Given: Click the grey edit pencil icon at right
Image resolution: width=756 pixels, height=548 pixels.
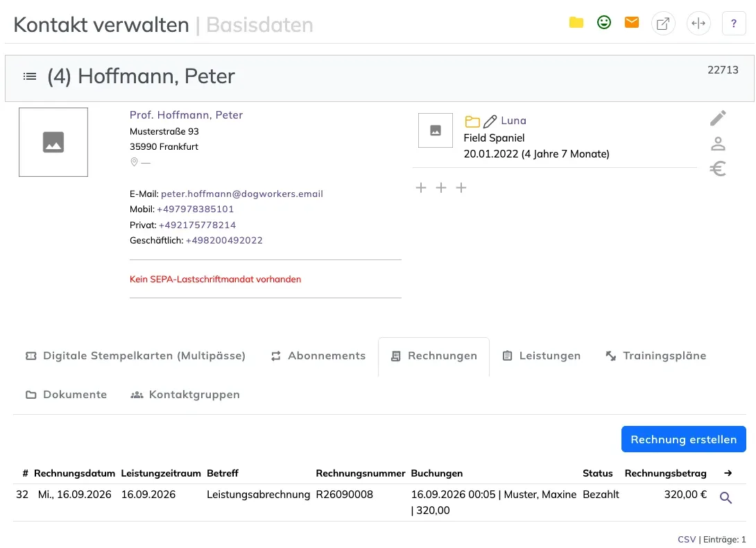Looking at the screenshot, I should pyautogui.click(x=718, y=118).
